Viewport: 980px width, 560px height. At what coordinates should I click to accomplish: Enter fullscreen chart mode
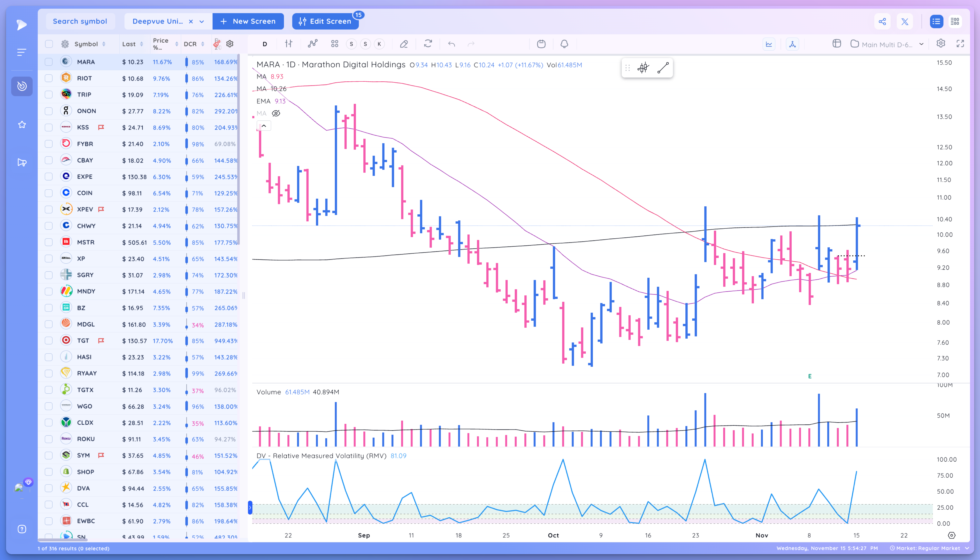(960, 43)
